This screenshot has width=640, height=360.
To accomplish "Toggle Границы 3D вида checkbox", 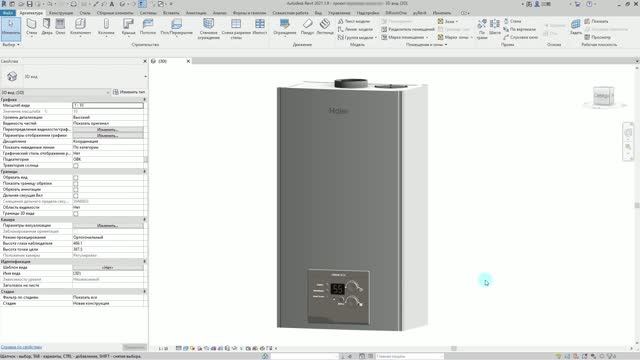I will pos(76,213).
